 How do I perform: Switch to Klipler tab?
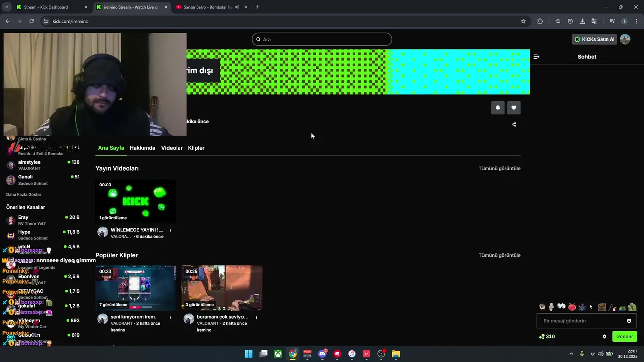[196, 148]
